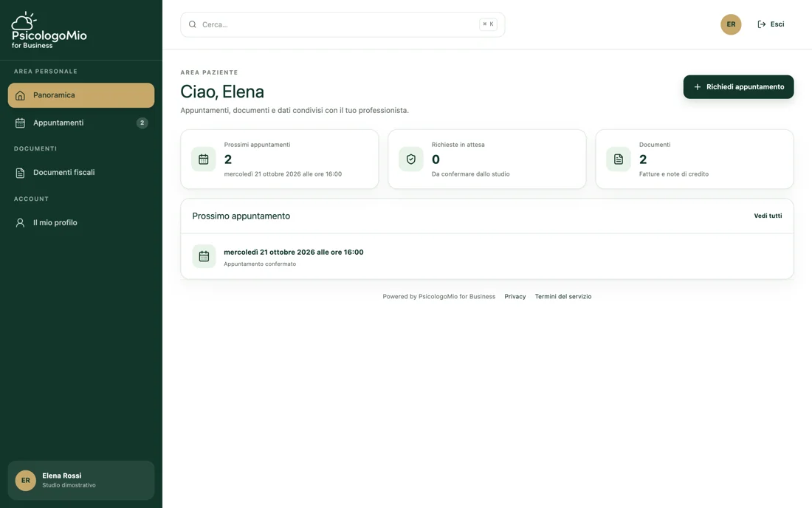
Task: Click the shield icon in Richieste in attesa card
Action: pyautogui.click(x=410, y=159)
